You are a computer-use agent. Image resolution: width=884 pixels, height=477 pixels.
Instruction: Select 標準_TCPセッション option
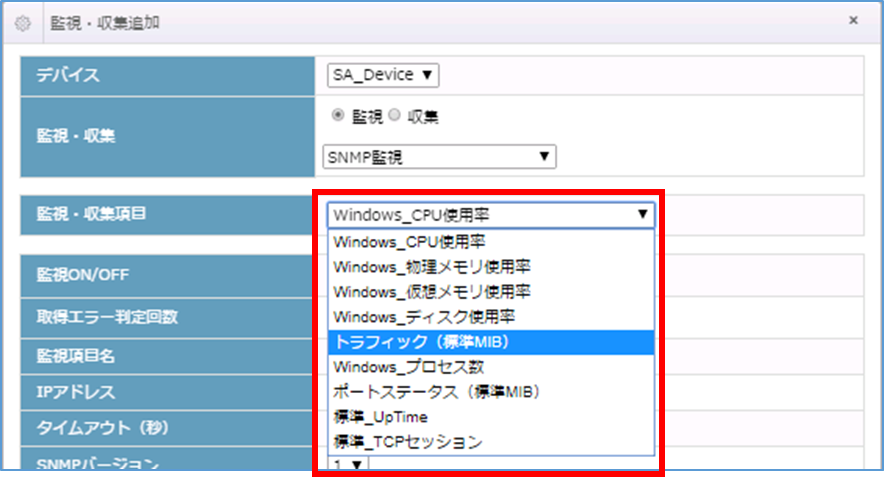point(491,441)
